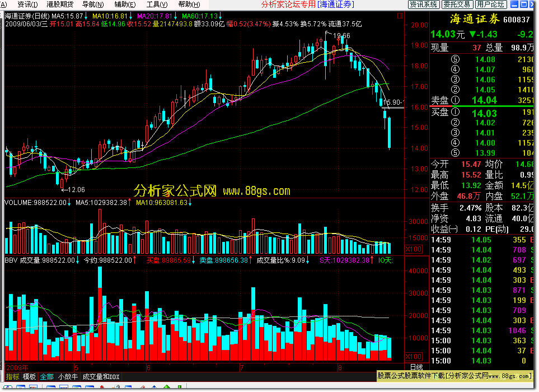Image resolution: width=539 pixels, height=392 pixels.
Task: Click sell level ④ marker at 14.07
Action: tap(455, 69)
